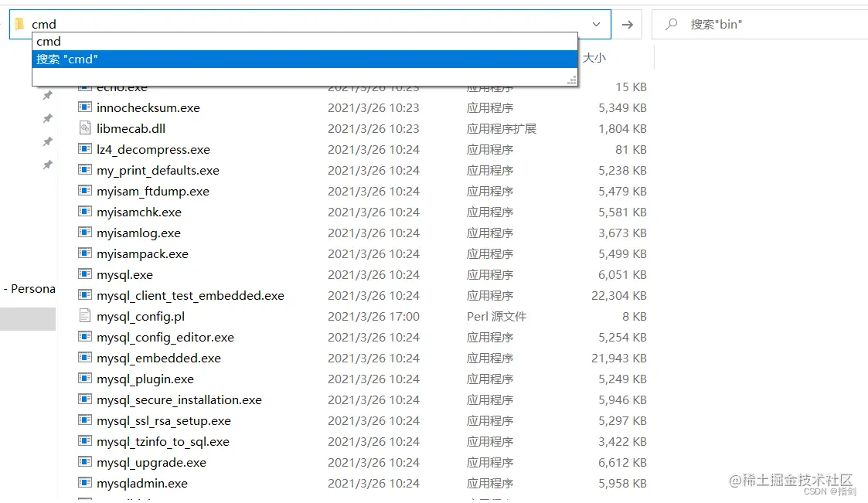Select the mysql_embedded.exe file name
The height and width of the screenshot is (503, 868).
pyautogui.click(x=158, y=358)
